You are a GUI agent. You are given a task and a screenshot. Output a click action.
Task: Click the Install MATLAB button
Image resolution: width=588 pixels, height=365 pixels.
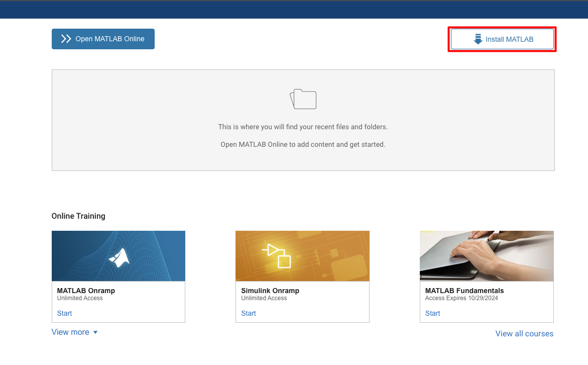[502, 39]
